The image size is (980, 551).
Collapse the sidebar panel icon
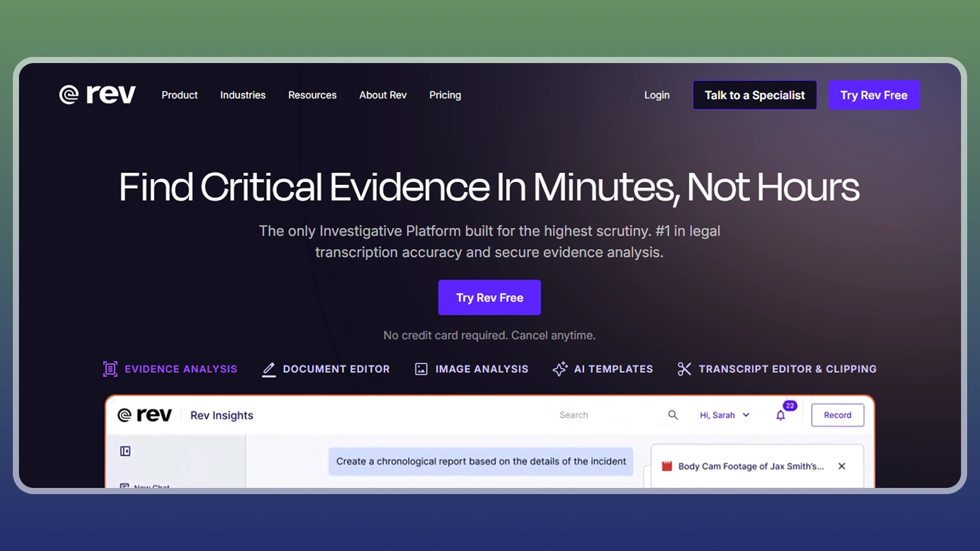pos(126,451)
